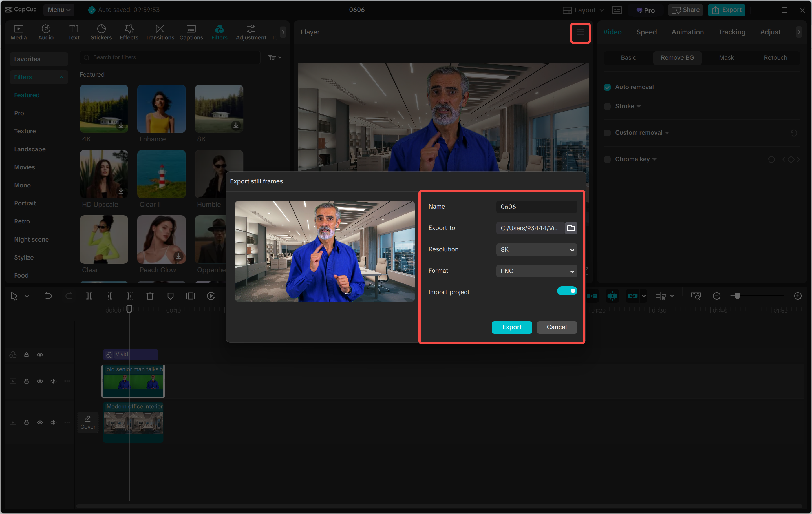
Task: Click the Mask icon in the timeline toolbar
Action: point(170,296)
